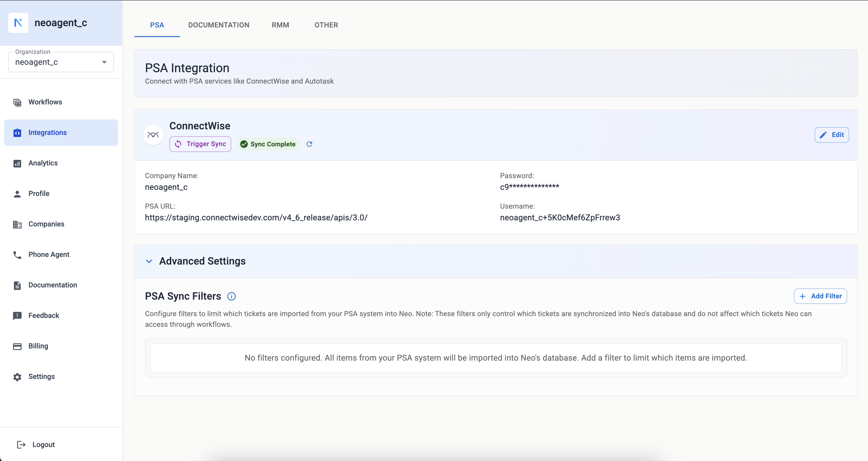Click the ConnectWise logo avatar

coord(153,135)
